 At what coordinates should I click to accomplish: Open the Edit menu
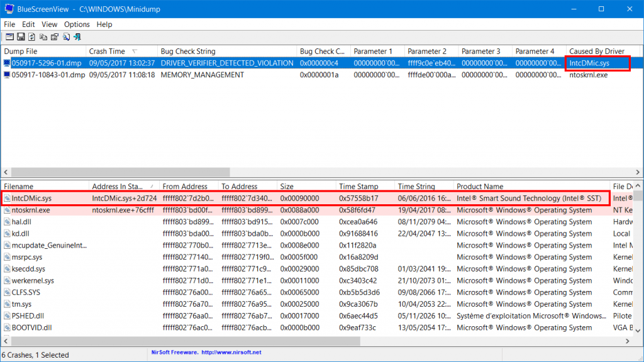pos(28,25)
